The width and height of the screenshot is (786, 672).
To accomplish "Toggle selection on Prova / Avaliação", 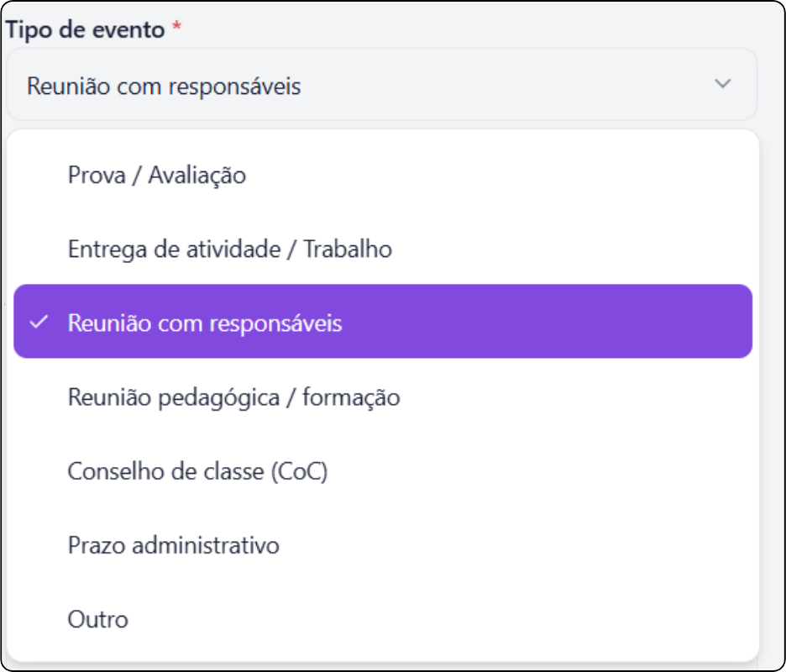I will click(156, 175).
